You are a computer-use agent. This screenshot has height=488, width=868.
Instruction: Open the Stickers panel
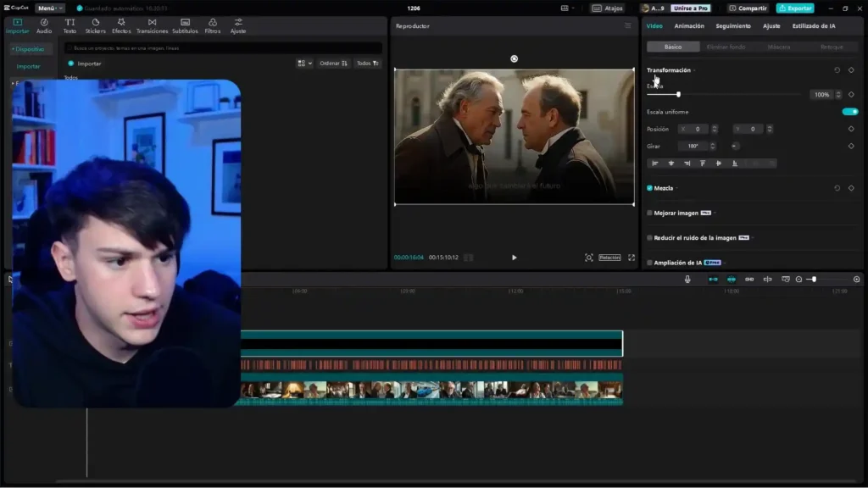click(96, 24)
